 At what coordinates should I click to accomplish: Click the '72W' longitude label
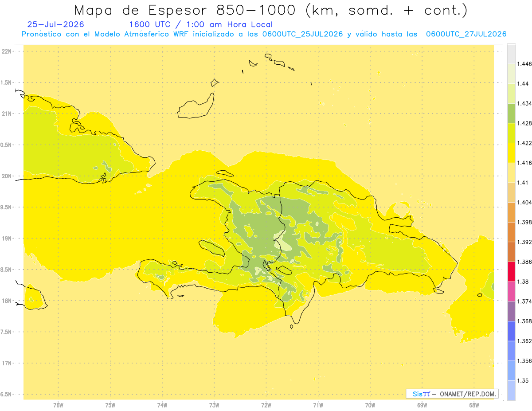[x=266, y=405]
